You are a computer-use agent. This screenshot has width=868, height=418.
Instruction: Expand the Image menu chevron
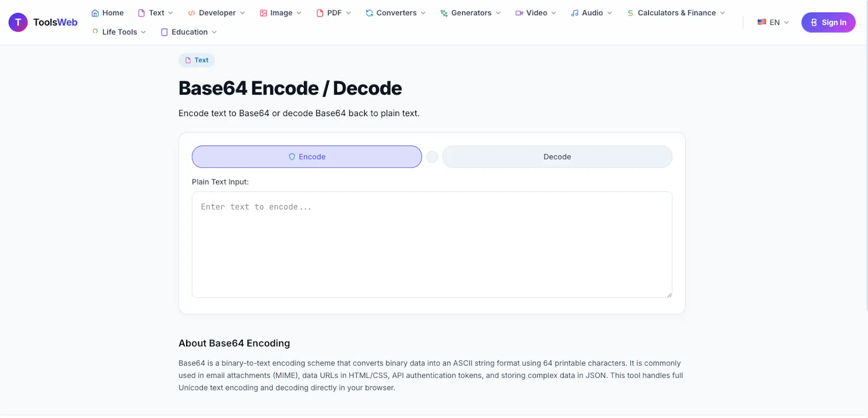click(x=299, y=13)
